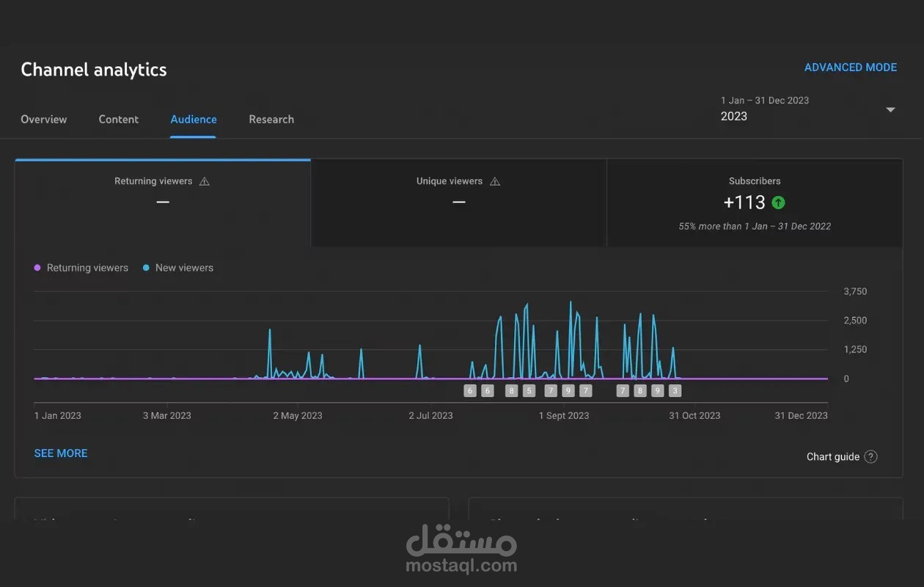Click the video marker labeled 3
This screenshot has width=924, height=587.
[675, 391]
